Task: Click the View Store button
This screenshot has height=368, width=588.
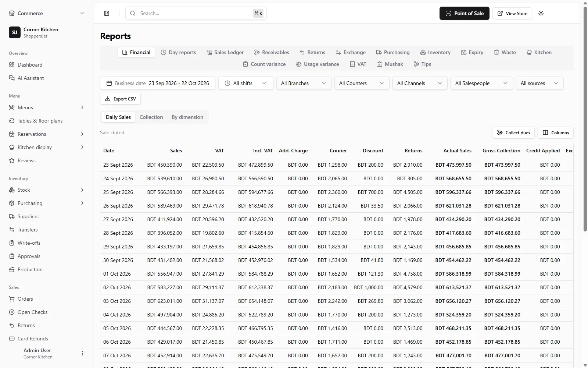Action: (512, 13)
